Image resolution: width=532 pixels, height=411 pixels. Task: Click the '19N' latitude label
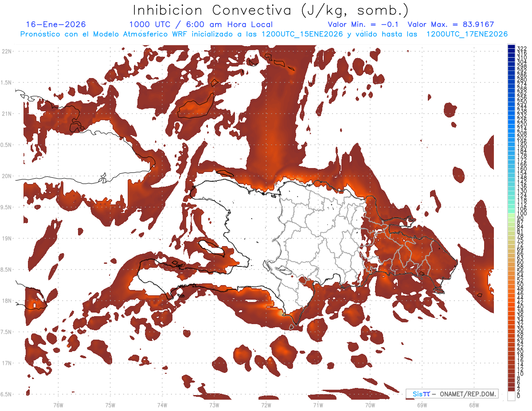click(7, 239)
